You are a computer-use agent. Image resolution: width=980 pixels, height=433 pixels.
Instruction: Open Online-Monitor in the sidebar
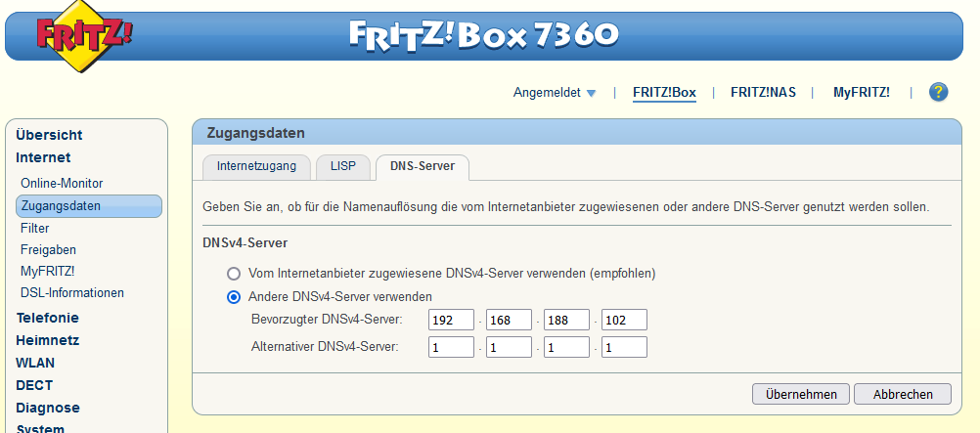62,184
